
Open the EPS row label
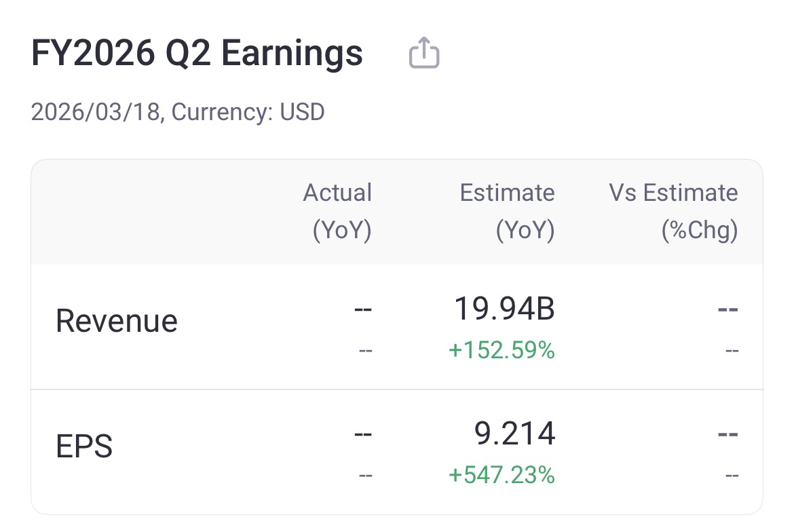point(84,446)
